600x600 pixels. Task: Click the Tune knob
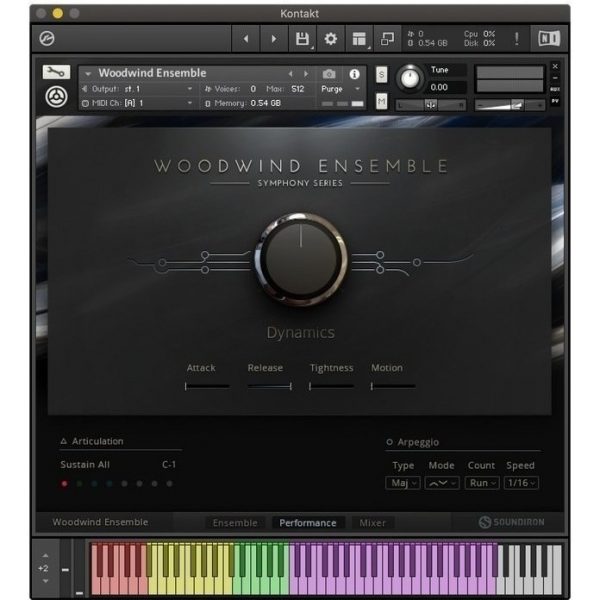409,78
